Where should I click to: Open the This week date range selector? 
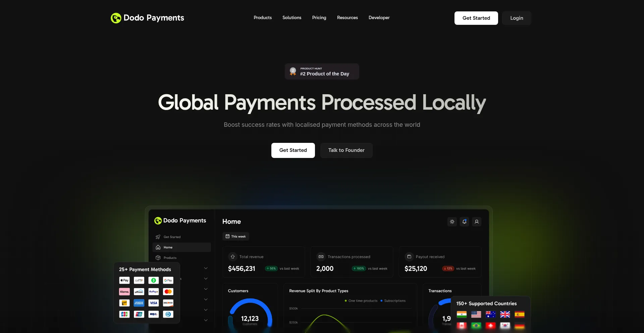coord(236,236)
